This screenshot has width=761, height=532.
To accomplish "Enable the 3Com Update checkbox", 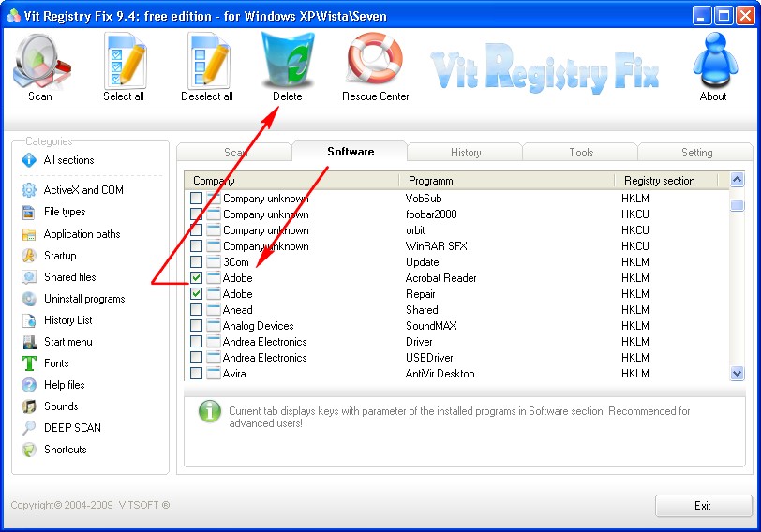I will tap(196, 262).
